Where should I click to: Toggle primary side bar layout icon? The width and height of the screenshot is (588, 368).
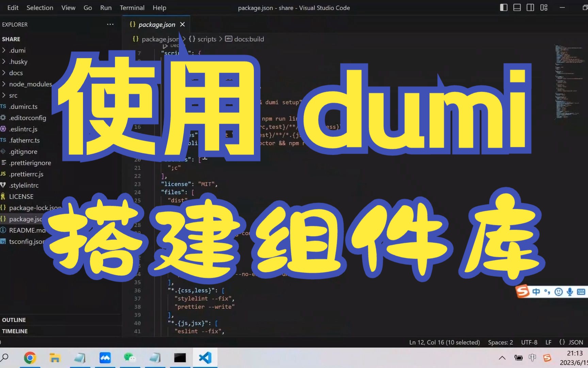[504, 7]
